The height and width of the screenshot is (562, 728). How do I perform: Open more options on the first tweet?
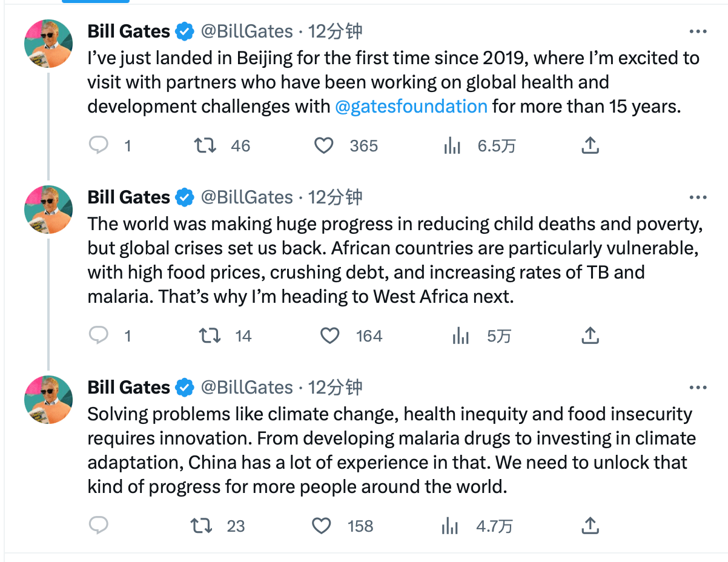[x=698, y=31]
